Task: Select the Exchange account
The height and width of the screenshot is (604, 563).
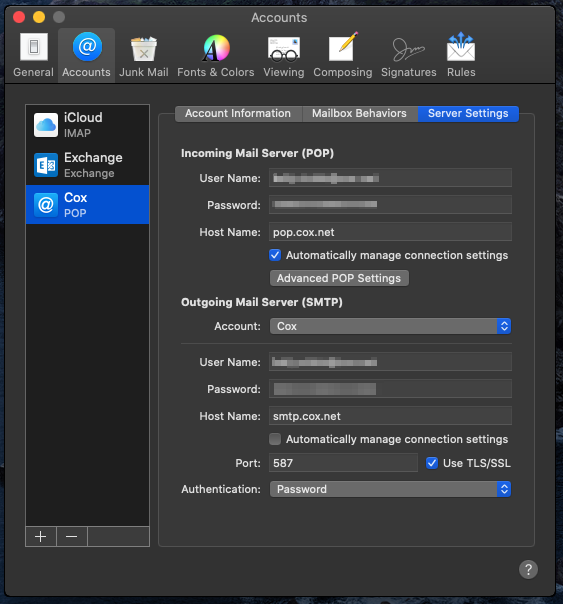Action: point(87,165)
